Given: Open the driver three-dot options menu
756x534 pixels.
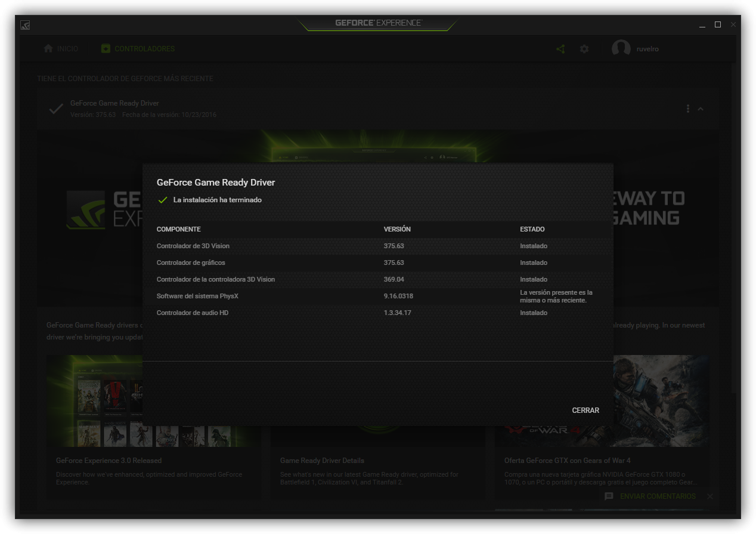Looking at the screenshot, I should [688, 109].
